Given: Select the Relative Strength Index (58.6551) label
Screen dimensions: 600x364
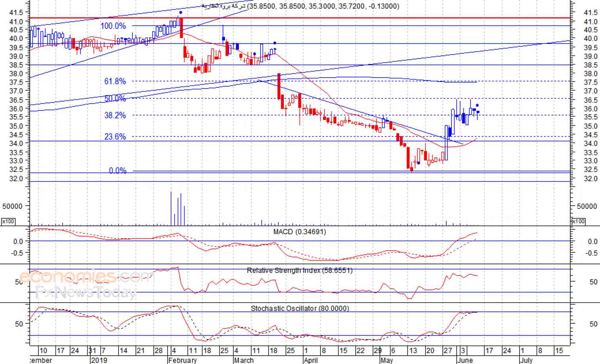Looking at the screenshot, I should coord(299,270).
